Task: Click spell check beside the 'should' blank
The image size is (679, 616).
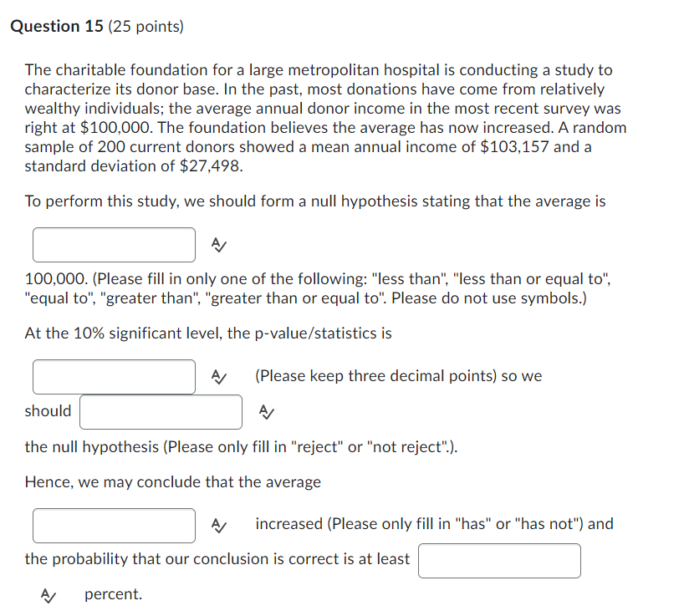Action: pos(266,412)
